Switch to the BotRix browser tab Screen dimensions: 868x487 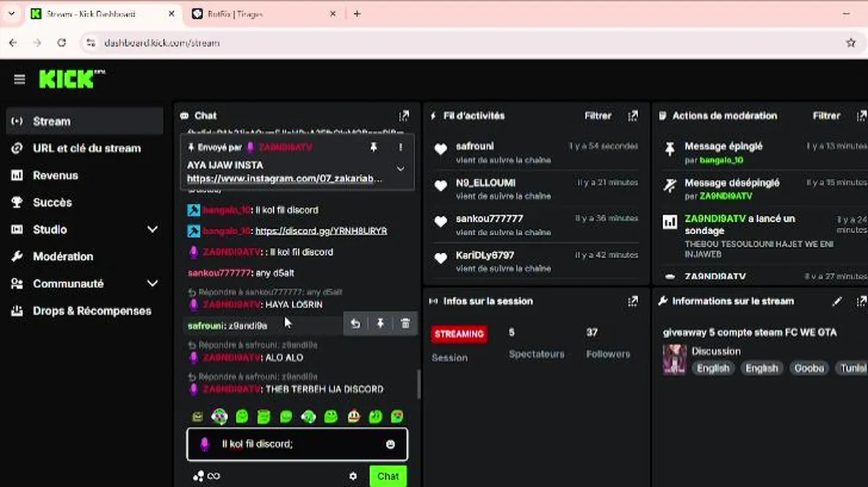pyautogui.click(x=264, y=14)
